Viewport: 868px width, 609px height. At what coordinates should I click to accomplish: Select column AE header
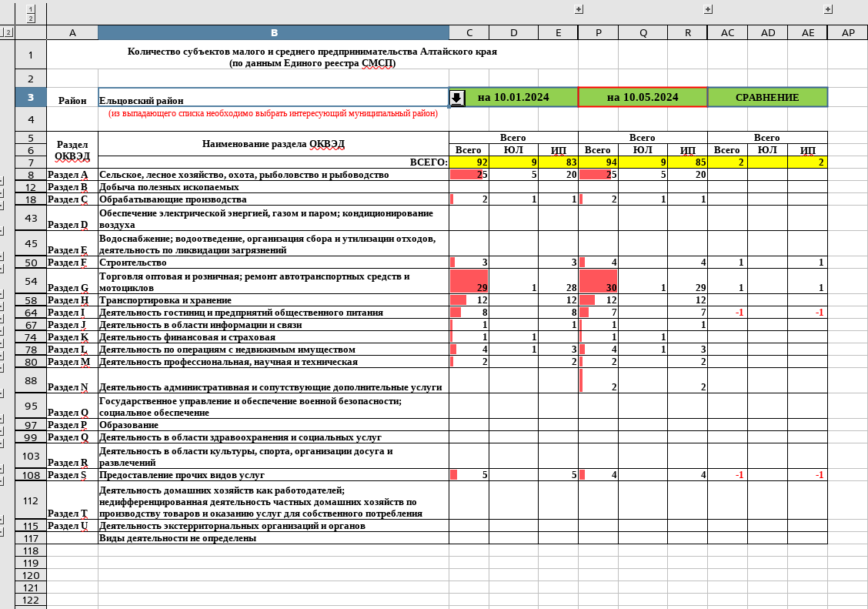(808, 32)
